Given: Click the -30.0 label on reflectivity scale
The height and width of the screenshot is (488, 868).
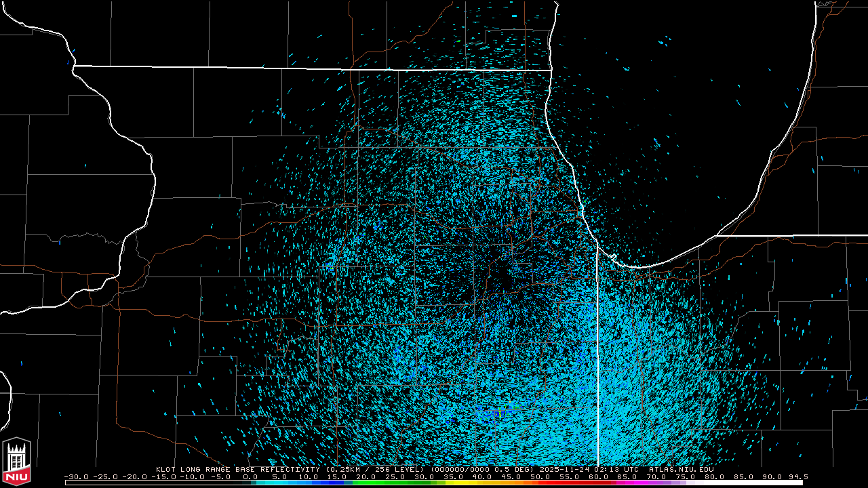Looking at the screenshot, I should (76, 476).
